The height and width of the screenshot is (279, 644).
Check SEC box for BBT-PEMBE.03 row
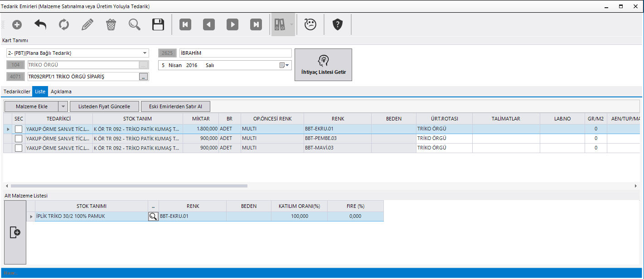point(19,139)
